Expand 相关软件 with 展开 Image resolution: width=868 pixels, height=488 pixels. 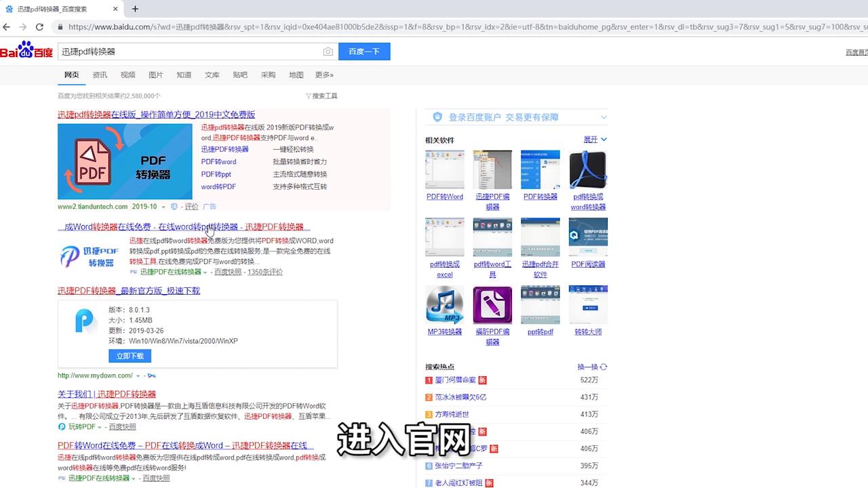click(x=595, y=140)
